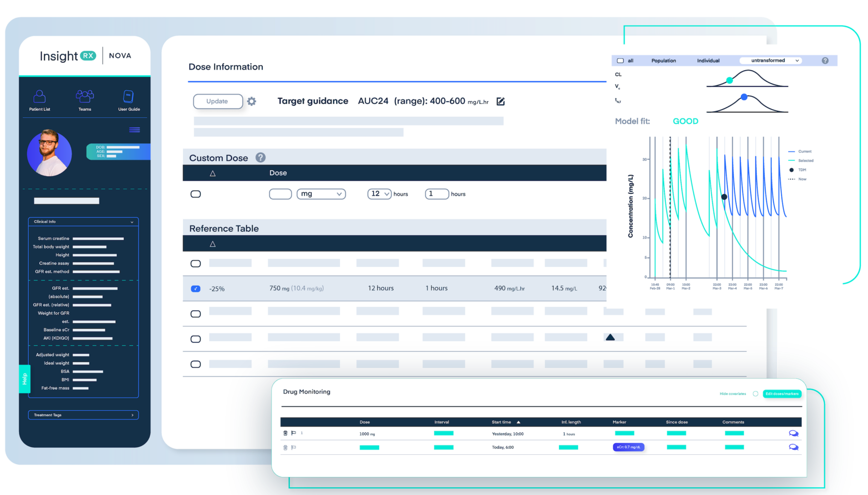This screenshot has height=495, width=868.
Task: Open the User Guide icon
Action: tap(128, 97)
